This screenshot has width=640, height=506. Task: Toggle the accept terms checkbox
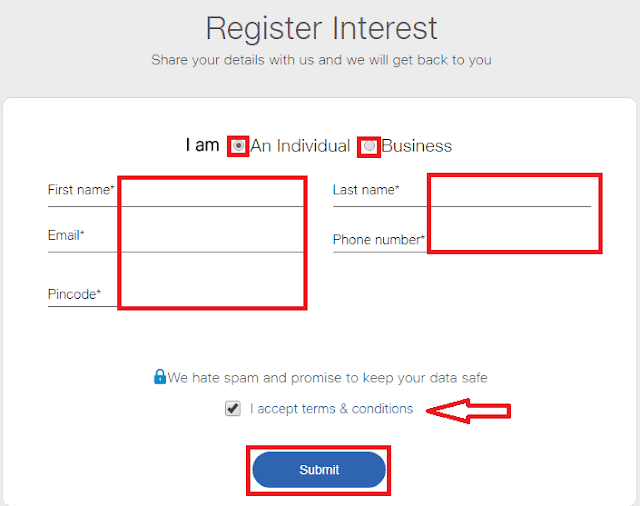pyautogui.click(x=233, y=408)
